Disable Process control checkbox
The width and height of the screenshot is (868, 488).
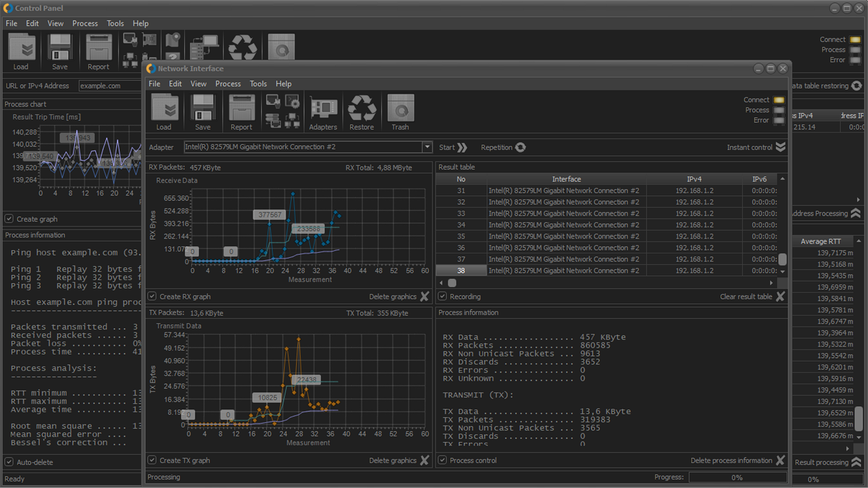[x=442, y=460]
